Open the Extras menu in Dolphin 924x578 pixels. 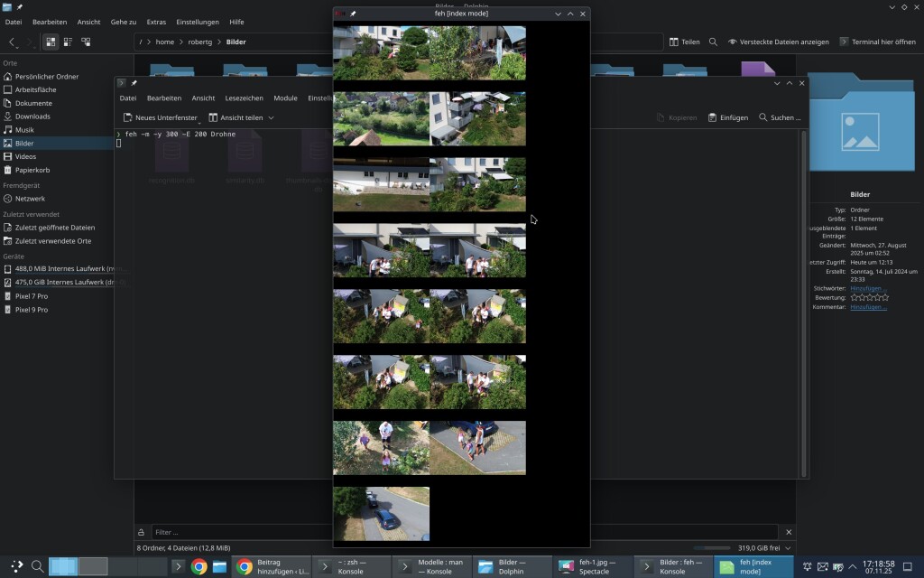pyautogui.click(x=156, y=22)
